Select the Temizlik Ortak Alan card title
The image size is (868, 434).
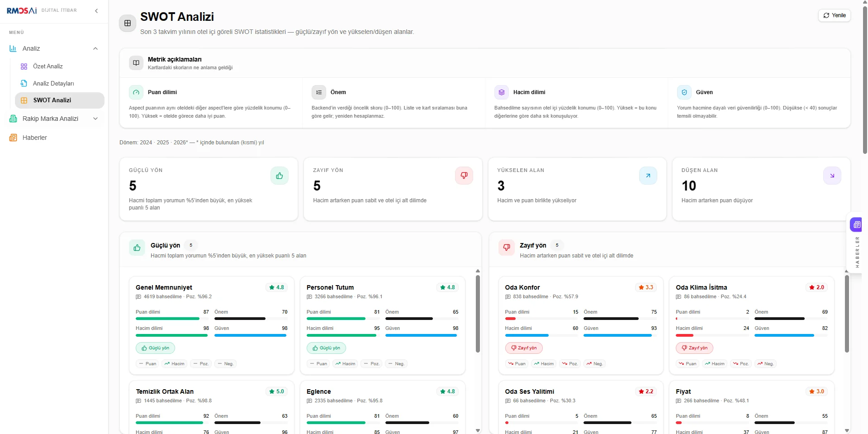tap(165, 391)
